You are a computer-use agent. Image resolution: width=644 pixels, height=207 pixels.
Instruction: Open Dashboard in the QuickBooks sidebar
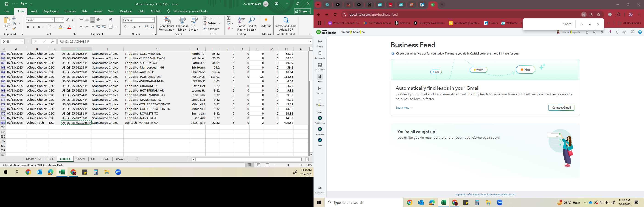[320, 67]
